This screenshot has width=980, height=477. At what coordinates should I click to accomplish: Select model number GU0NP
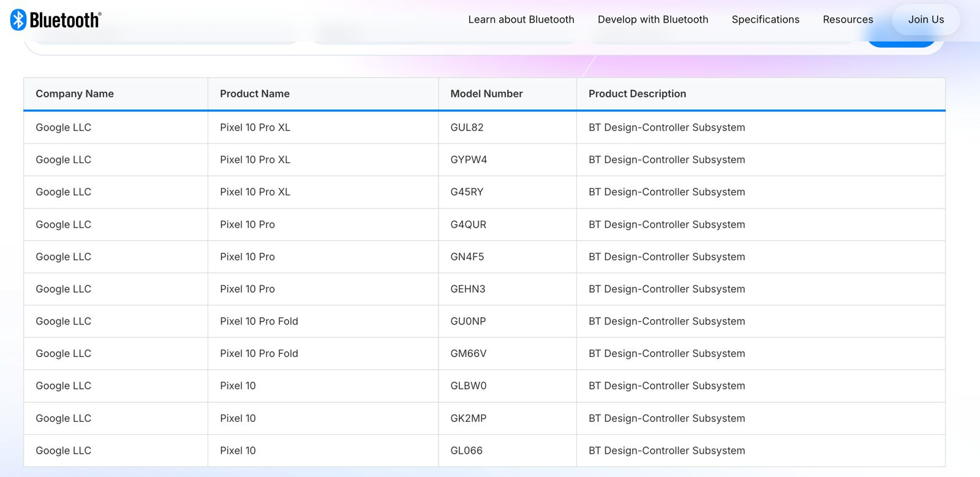point(468,321)
